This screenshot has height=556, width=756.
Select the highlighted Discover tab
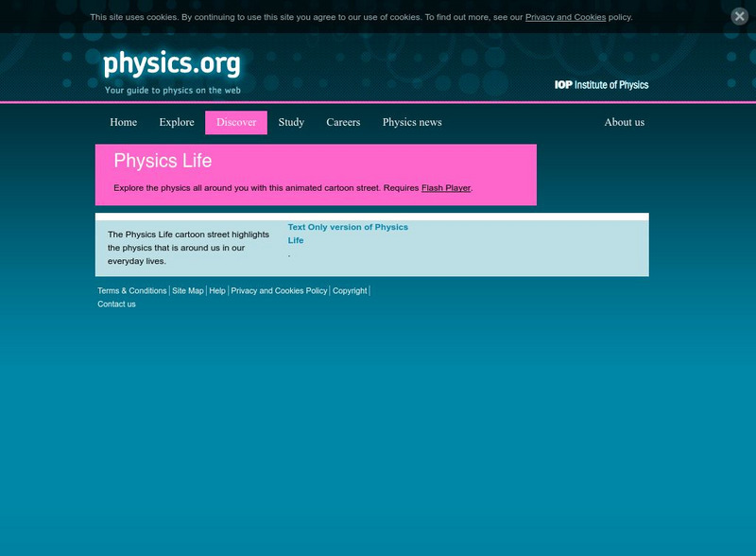[x=235, y=122]
